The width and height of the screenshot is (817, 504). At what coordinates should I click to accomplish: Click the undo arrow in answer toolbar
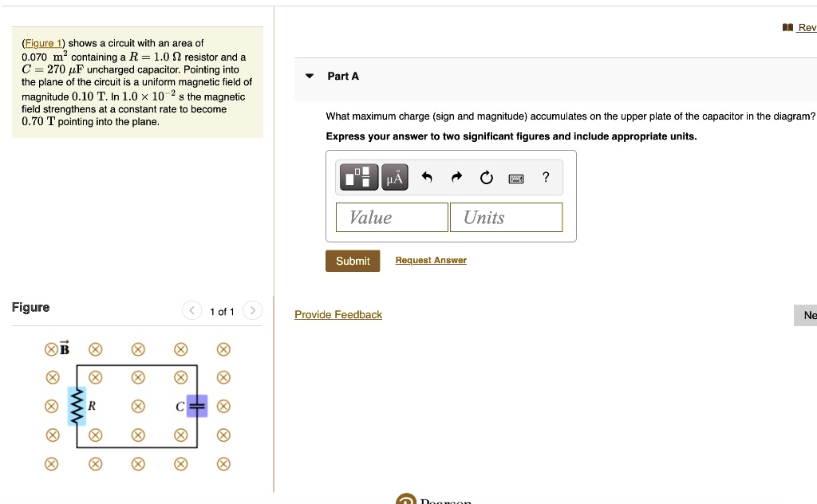coord(427,177)
